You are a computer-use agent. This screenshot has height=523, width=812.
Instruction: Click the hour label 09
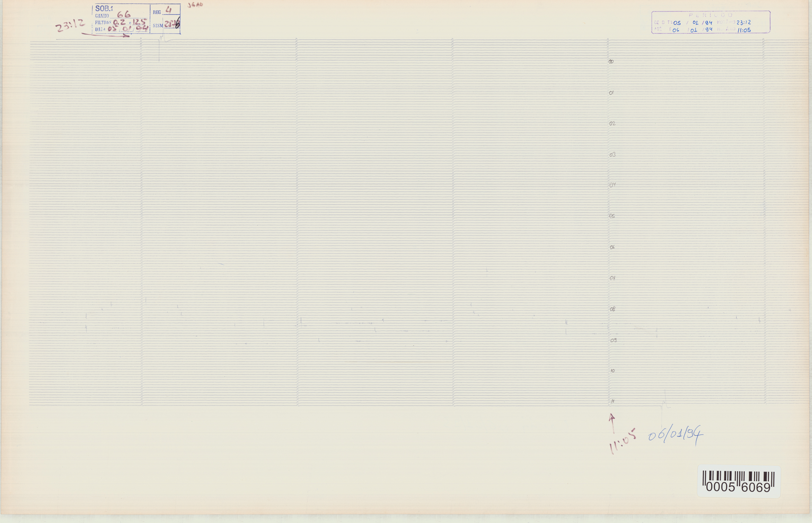[613, 340]
